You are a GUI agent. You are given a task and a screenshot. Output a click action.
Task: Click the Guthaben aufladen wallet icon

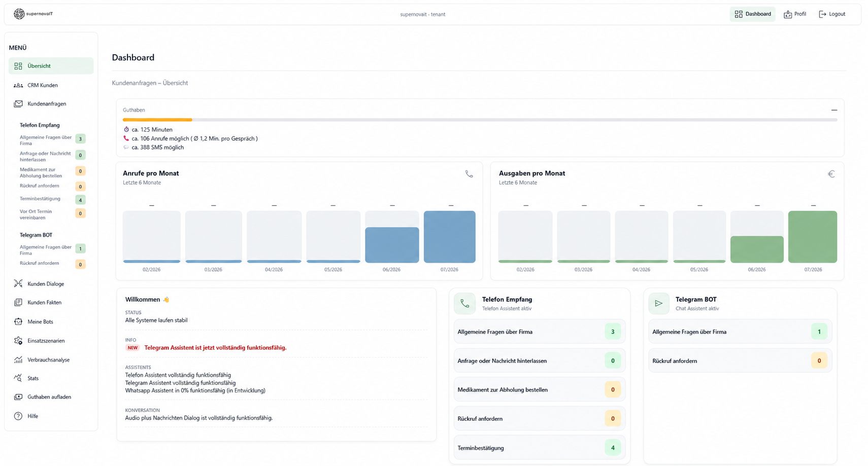click(x=18, y=397)
